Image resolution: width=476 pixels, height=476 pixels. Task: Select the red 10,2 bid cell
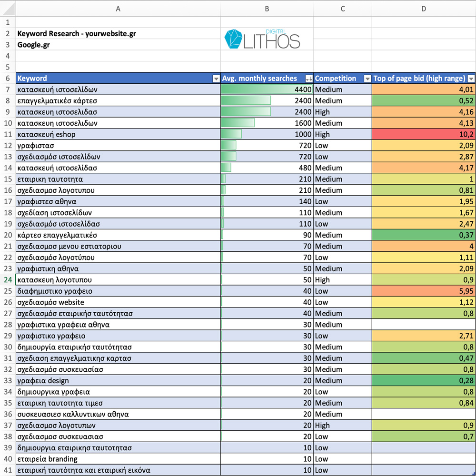coord(424,134)
